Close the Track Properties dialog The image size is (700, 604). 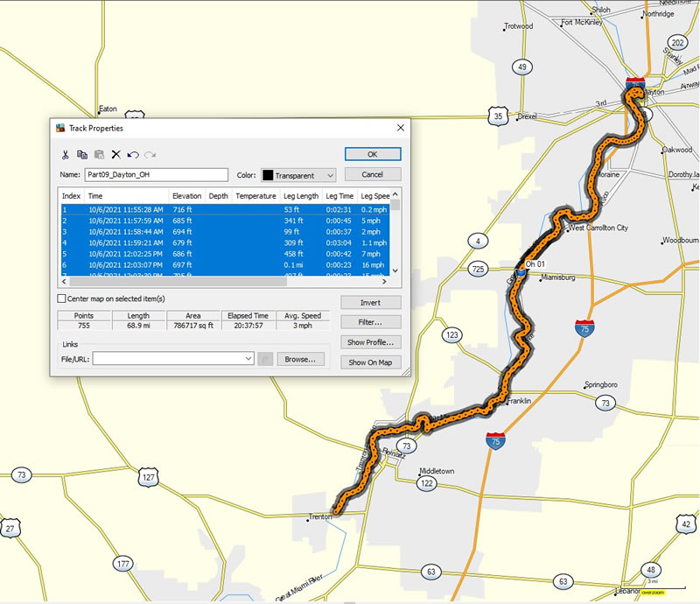point(401,128)
